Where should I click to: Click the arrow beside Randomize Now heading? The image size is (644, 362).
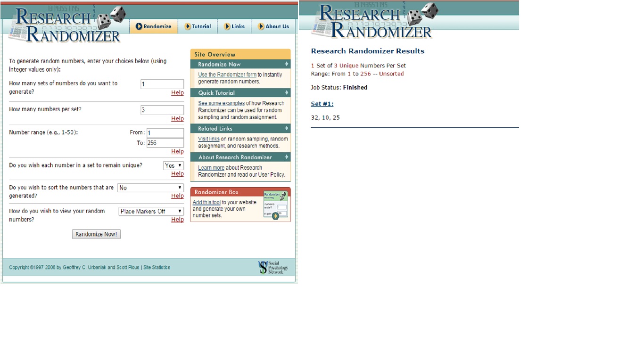286,64
